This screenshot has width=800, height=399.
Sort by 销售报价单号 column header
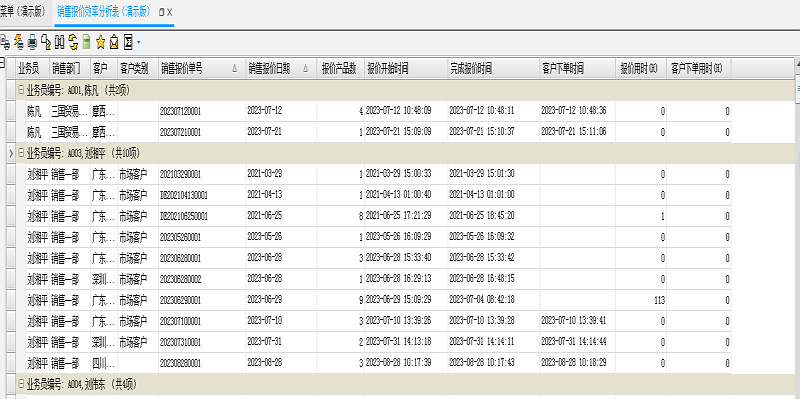click(202, 69)
